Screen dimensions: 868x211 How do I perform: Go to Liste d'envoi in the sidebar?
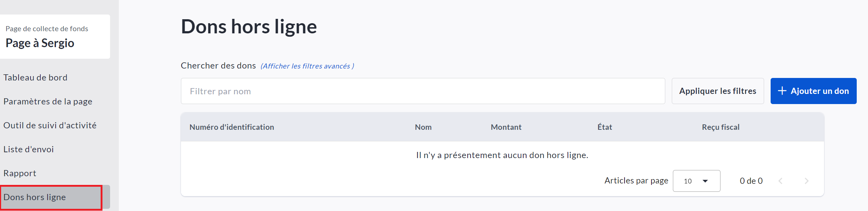pos(28,149)
